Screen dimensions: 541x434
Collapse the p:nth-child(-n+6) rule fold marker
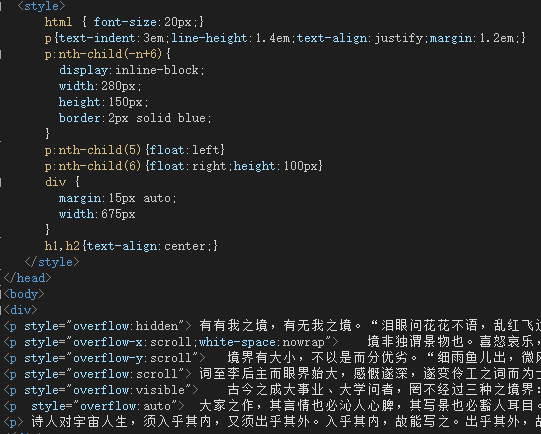[x=1, y=54]
